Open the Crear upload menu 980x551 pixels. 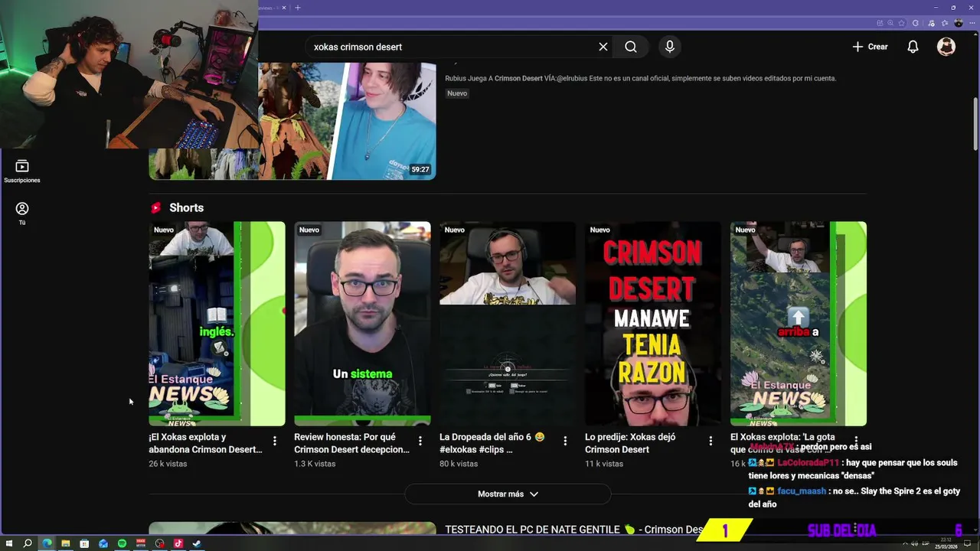point(870,47)
